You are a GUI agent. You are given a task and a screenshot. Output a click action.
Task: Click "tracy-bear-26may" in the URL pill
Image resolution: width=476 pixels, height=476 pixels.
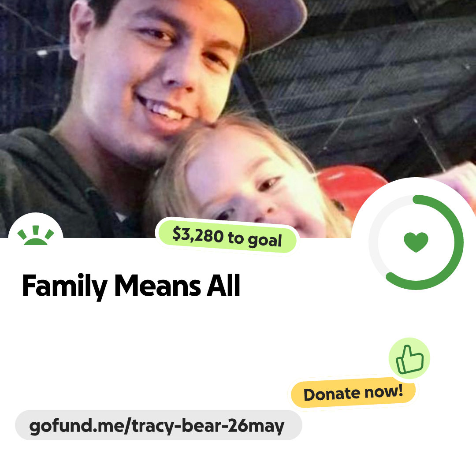(208, 426)
